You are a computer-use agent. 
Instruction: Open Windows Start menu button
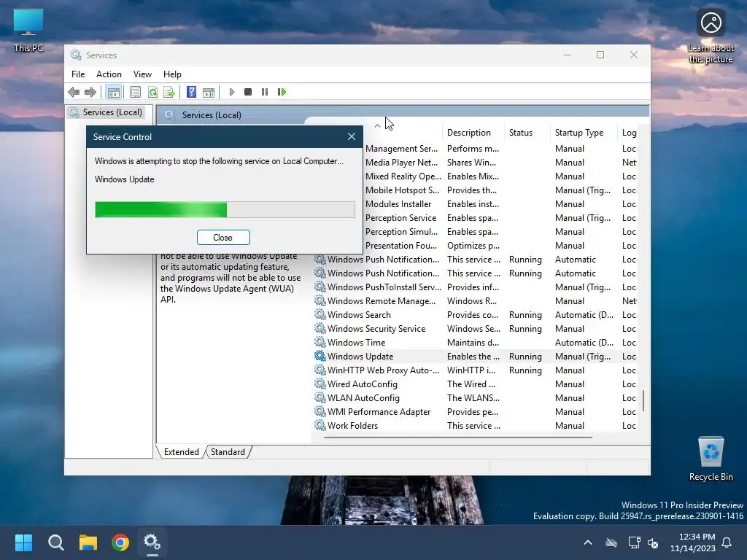point(23,542)
